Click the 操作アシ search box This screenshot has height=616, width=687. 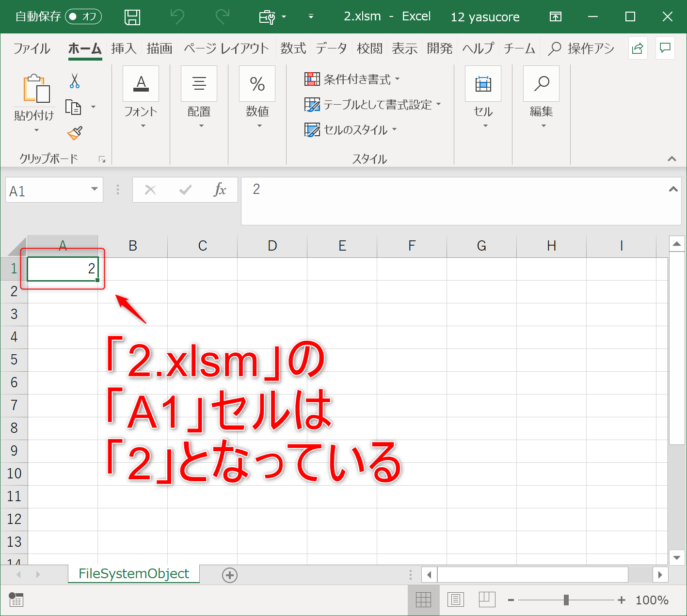pyautogui.click(x=581, y=48)
